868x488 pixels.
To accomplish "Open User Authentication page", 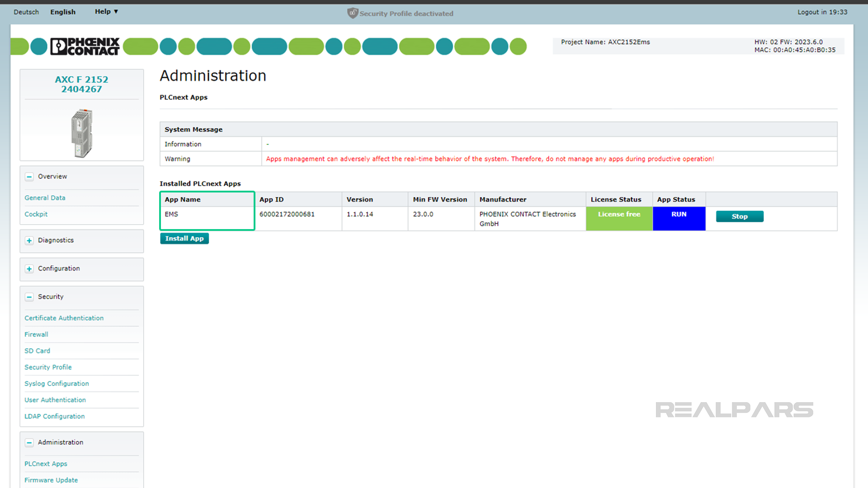I will pos(55,399).
